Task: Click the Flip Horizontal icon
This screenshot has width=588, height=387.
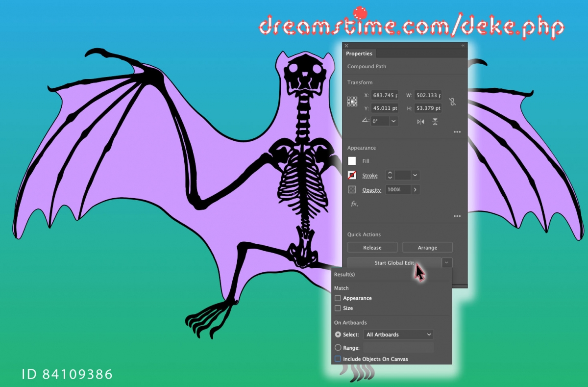Action: click(x=420, y=122)
